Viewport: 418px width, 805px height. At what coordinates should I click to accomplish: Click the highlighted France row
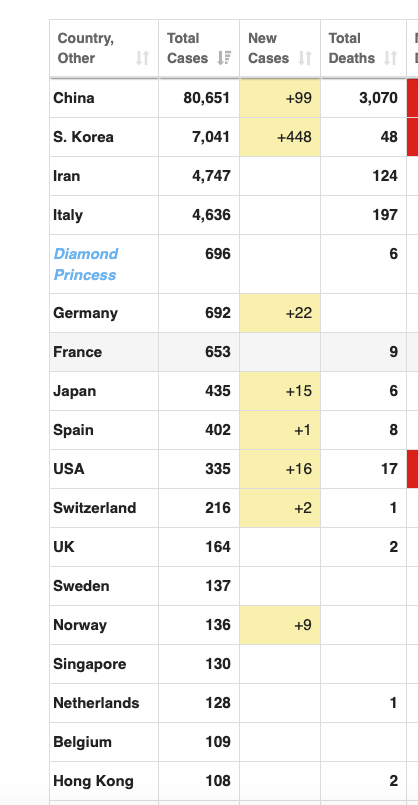pyautogui.click(x=234, y=352)
